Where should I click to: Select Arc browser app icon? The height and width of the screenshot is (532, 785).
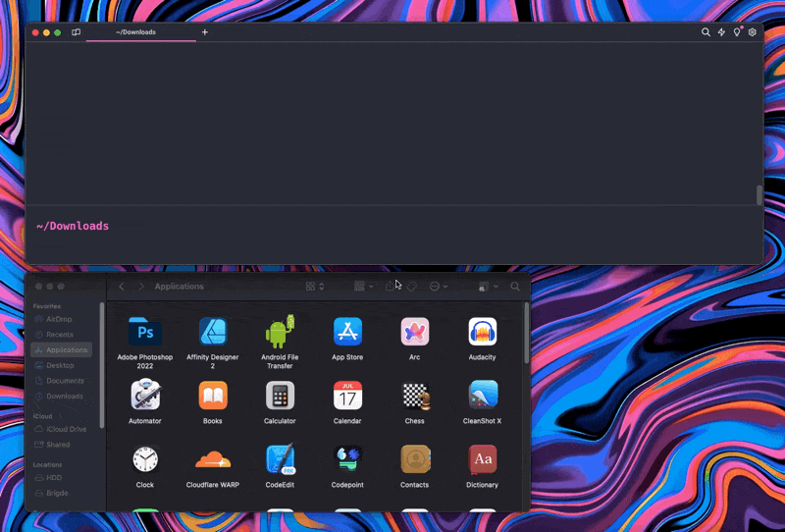pos(414,332)
